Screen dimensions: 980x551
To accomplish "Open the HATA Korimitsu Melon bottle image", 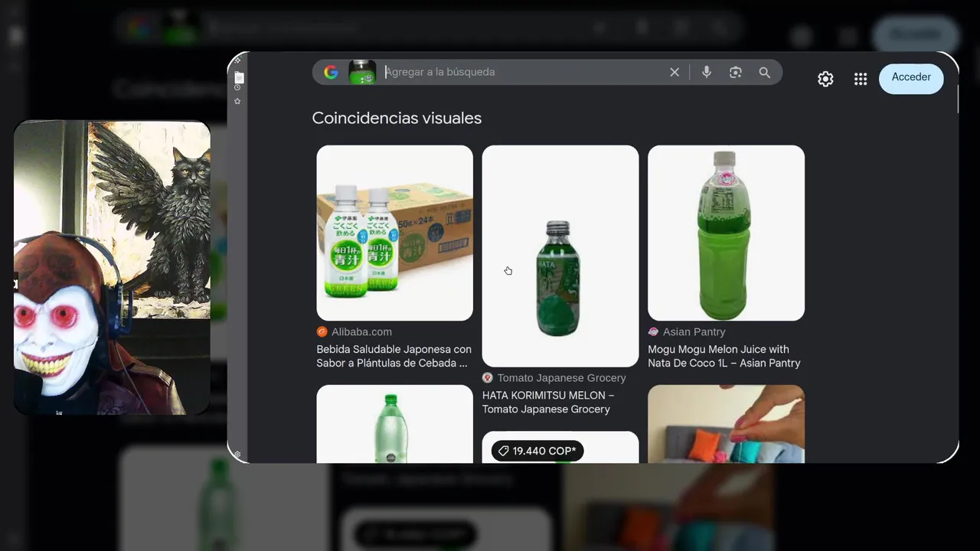I will click(560, 256).
